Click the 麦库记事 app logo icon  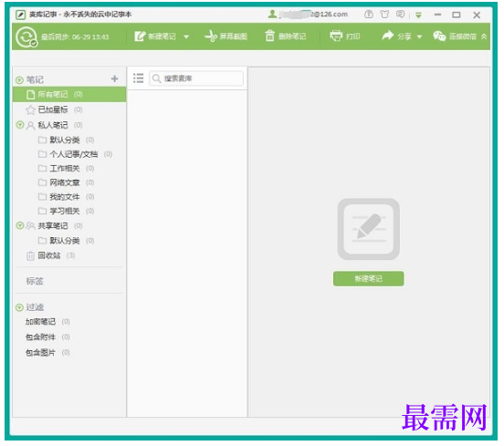(x=21, y=15)
